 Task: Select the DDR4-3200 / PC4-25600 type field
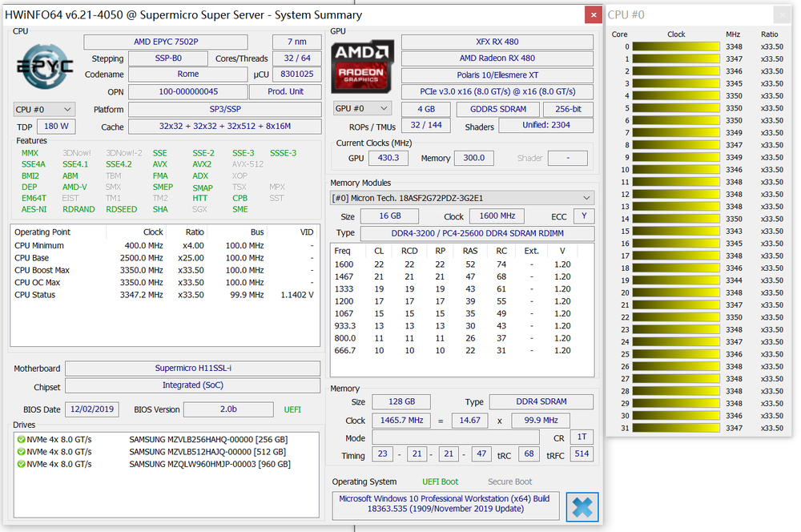(477, 233)
